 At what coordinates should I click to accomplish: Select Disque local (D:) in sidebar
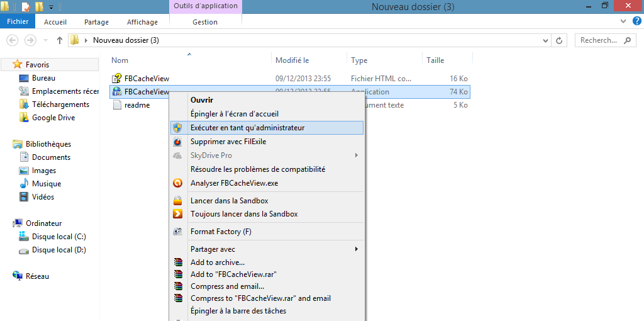(59, 250)
